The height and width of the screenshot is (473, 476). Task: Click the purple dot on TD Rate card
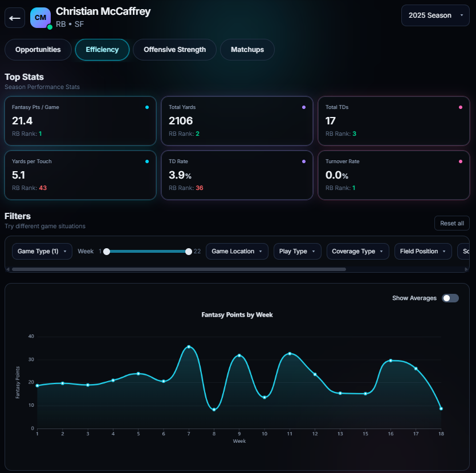(305, 161)
